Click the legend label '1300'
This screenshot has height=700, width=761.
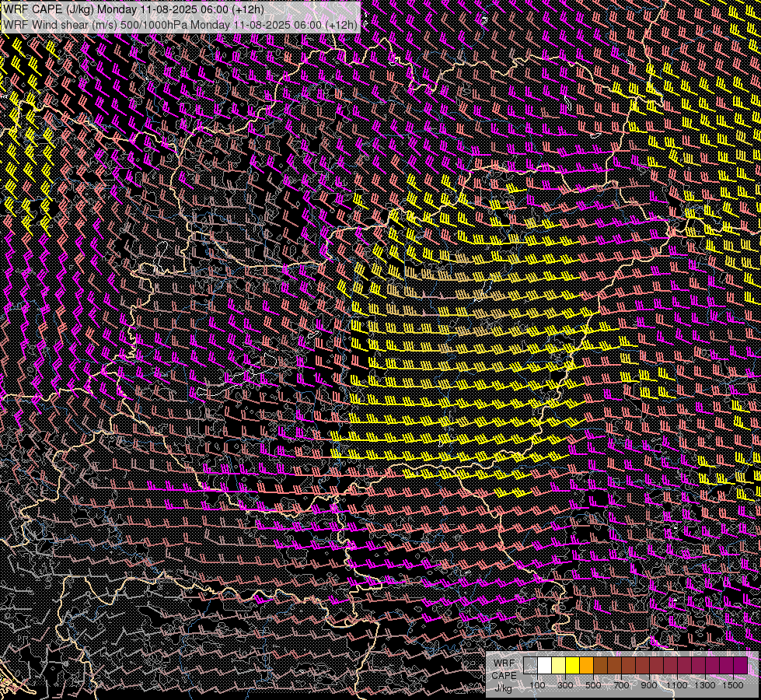coord(705,685)
